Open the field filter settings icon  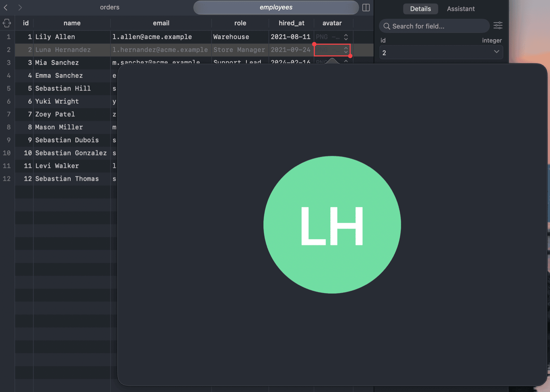click(x=498, y=25)
